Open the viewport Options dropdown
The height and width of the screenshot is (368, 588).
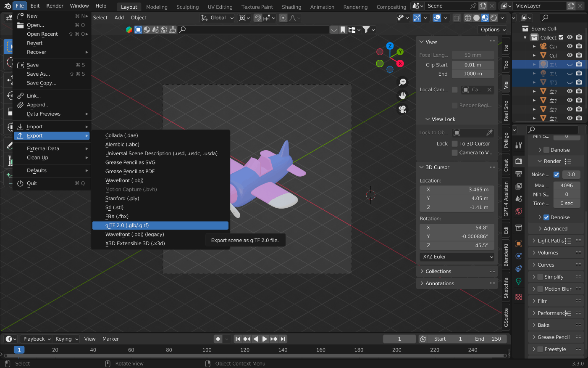click(492, 29)
